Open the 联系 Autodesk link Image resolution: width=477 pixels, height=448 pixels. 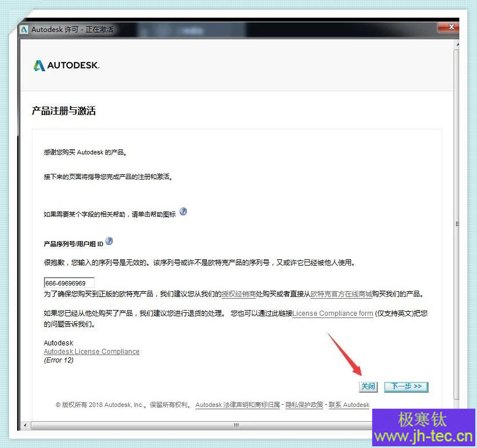pyautogui.click(x=349, y=405)
